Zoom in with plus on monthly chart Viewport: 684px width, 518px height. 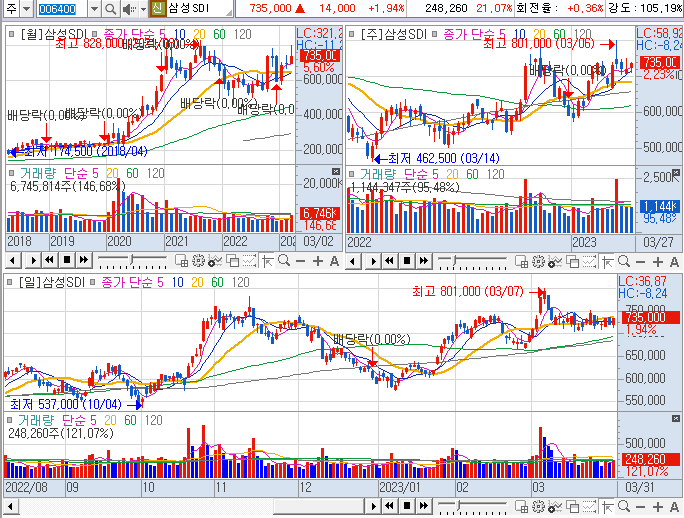318,261
